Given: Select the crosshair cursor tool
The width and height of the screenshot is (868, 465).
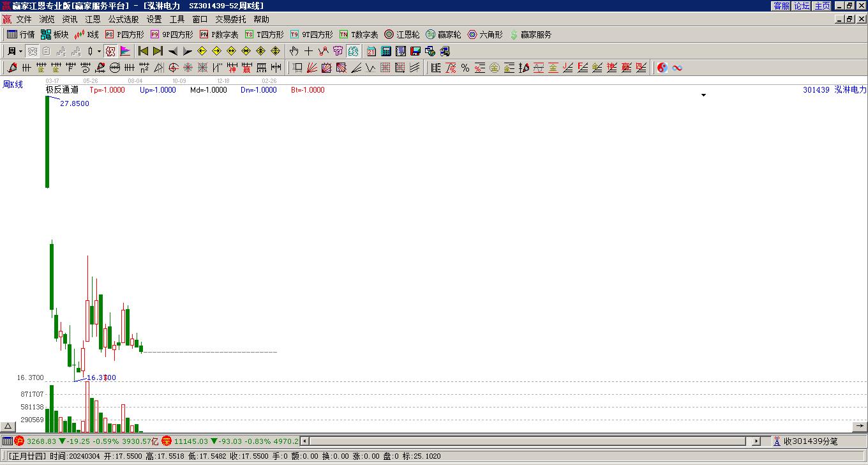Looking at the screenshot, I should click(308, 51).
